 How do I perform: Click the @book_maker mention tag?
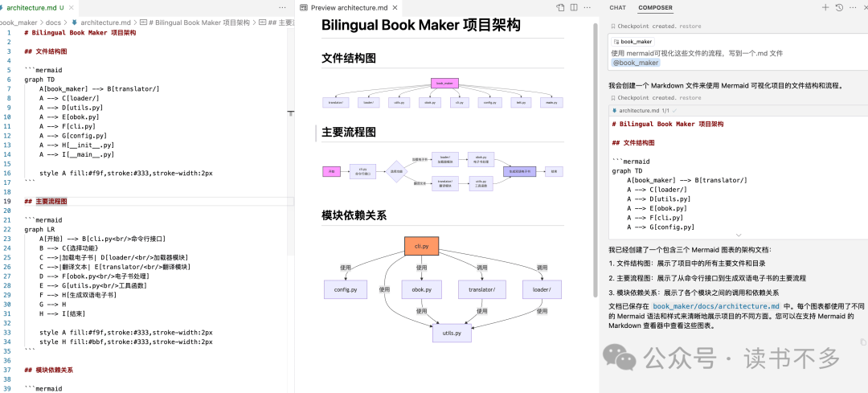click(636, 63)
